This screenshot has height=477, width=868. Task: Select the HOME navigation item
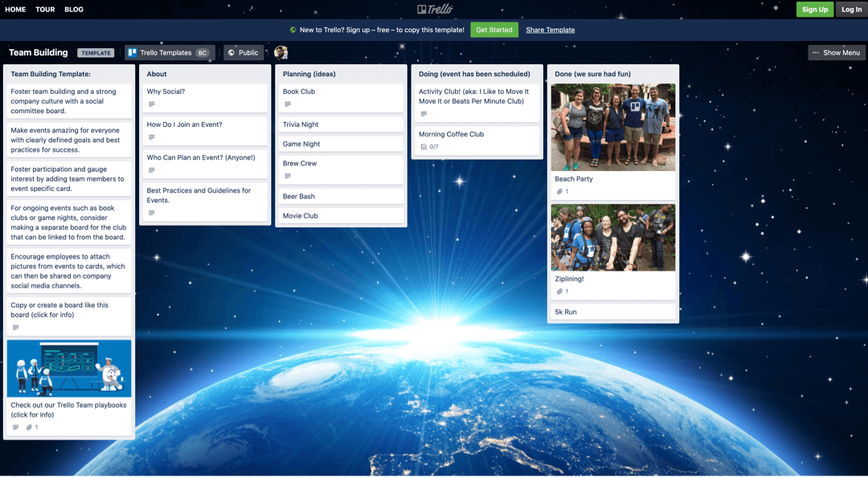coord(14,9)
